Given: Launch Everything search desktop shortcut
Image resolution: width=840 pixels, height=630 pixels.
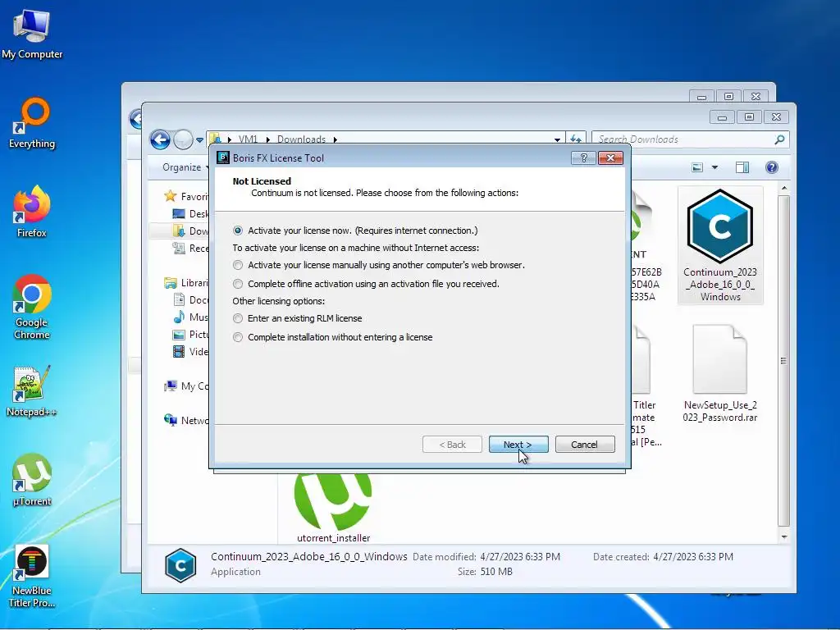Looking at the screenshot, I should [x=32, y=123].
